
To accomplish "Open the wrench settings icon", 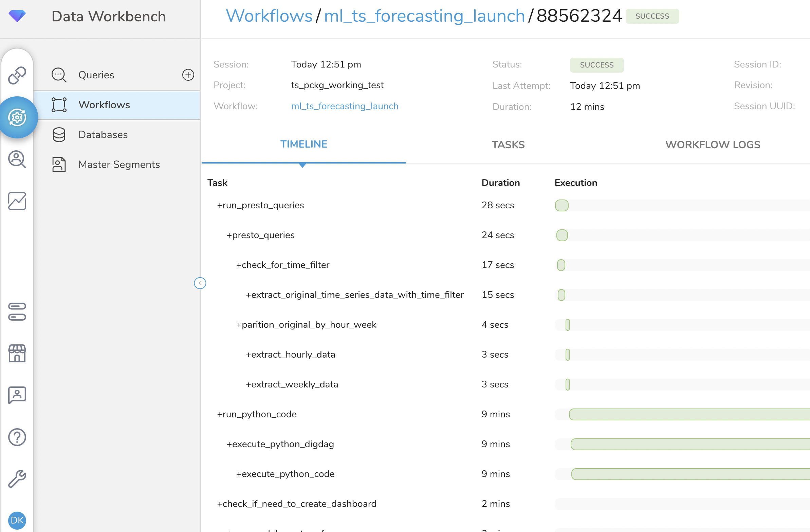I will click(17, 479).
